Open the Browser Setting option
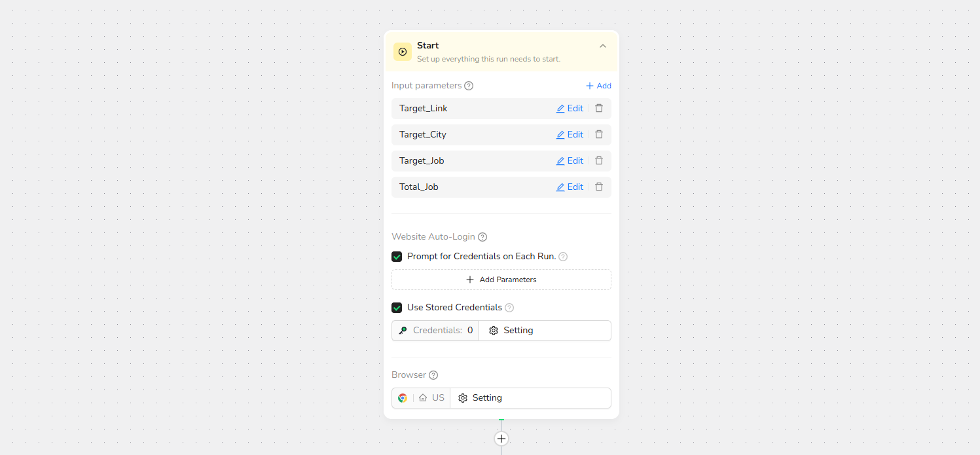The image size is (980, 455). pos(481,398)
